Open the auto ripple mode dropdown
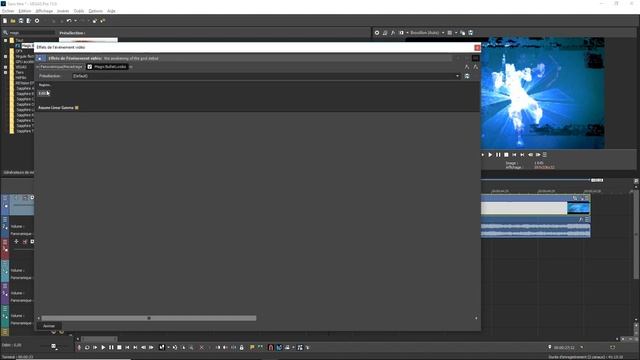640x360 pixels. click(293, 347)
